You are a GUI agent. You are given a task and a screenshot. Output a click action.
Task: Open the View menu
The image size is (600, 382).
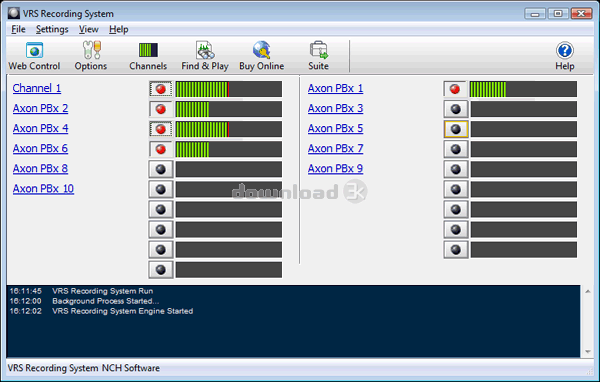click(x=88, y=29)
